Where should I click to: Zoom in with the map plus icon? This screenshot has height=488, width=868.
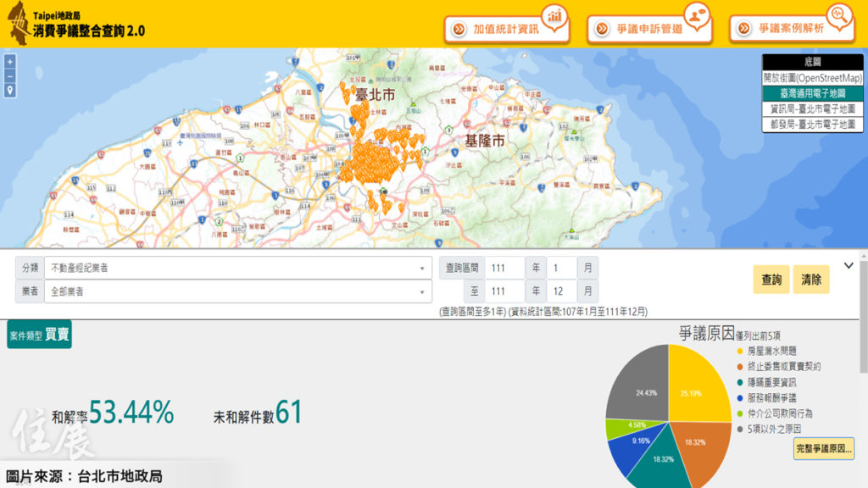(10, 63)
